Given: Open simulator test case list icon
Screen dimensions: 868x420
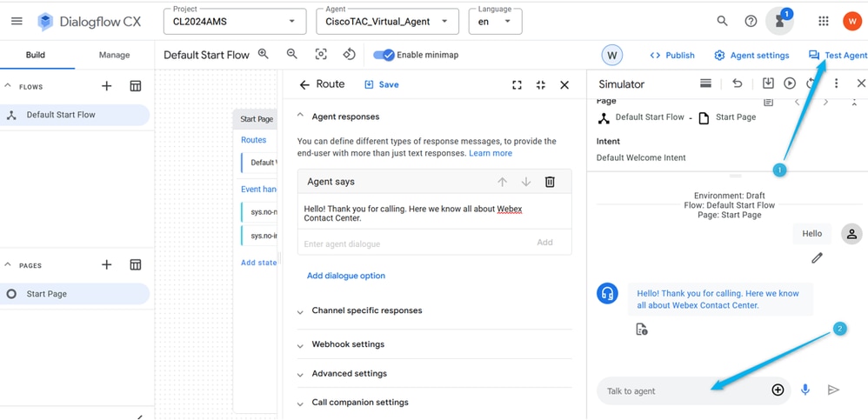Looking at the screenshot, I should [705, 83].
